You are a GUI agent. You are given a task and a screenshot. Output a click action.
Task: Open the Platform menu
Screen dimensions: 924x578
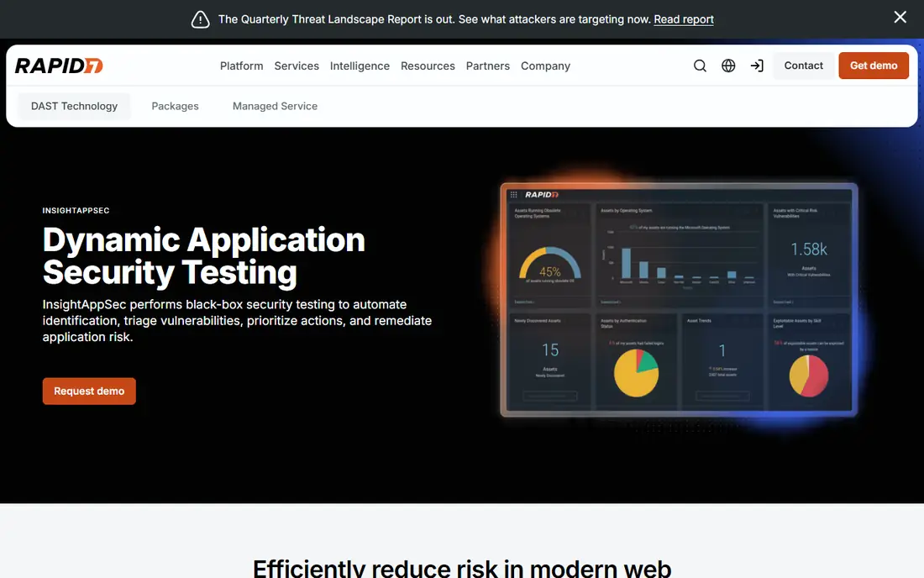[x=242, y=66]
